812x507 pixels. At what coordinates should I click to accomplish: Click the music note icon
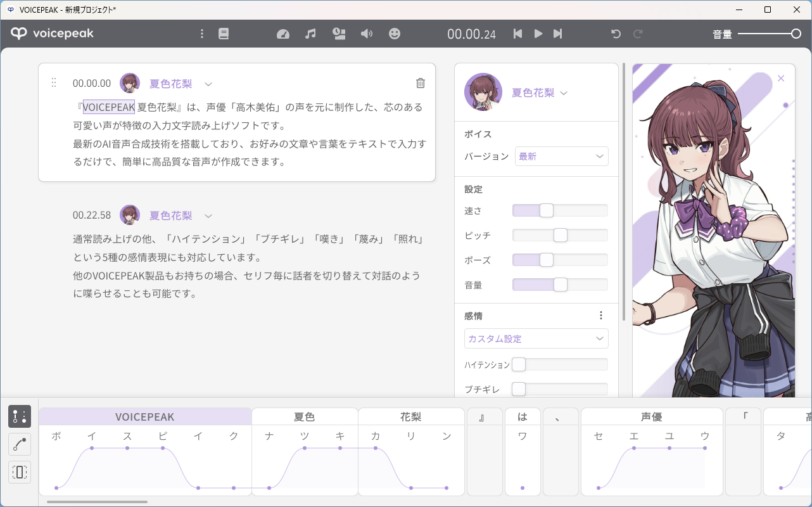pos(310,34)
